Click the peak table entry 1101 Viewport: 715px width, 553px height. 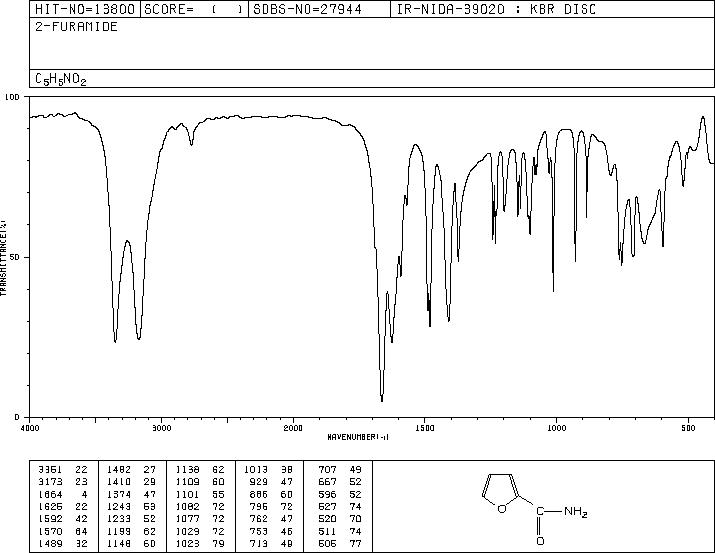[x=187, y=494]
